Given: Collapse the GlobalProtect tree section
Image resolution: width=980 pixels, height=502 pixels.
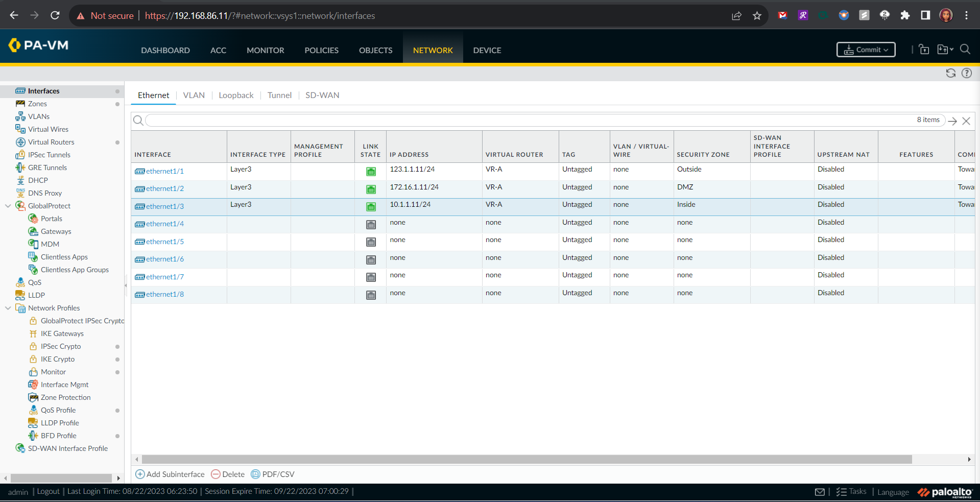Looking at the screenshot, I should pos(7,206).
